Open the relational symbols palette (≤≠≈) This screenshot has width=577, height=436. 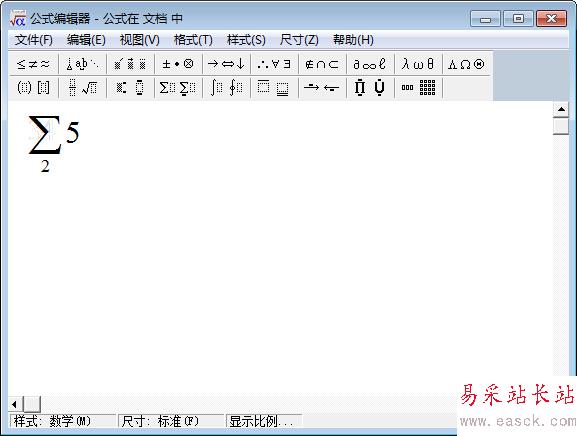(33, 64)
